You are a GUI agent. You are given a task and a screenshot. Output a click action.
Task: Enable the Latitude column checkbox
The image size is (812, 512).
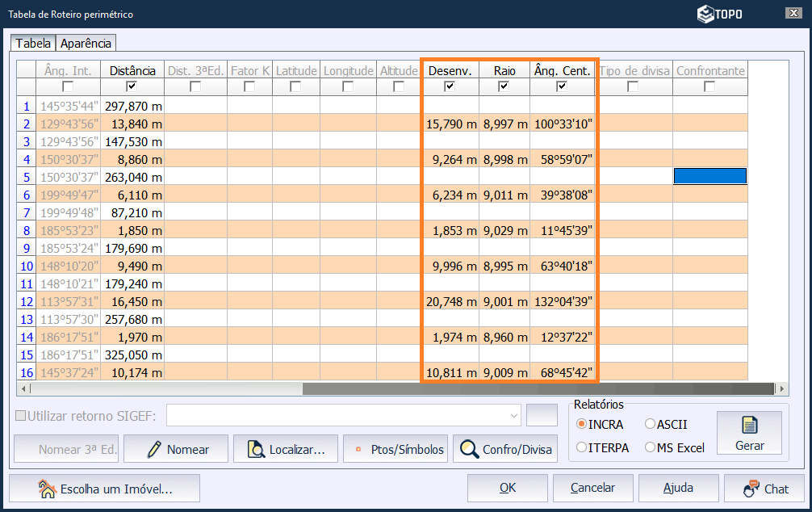(x=295, y=86)
